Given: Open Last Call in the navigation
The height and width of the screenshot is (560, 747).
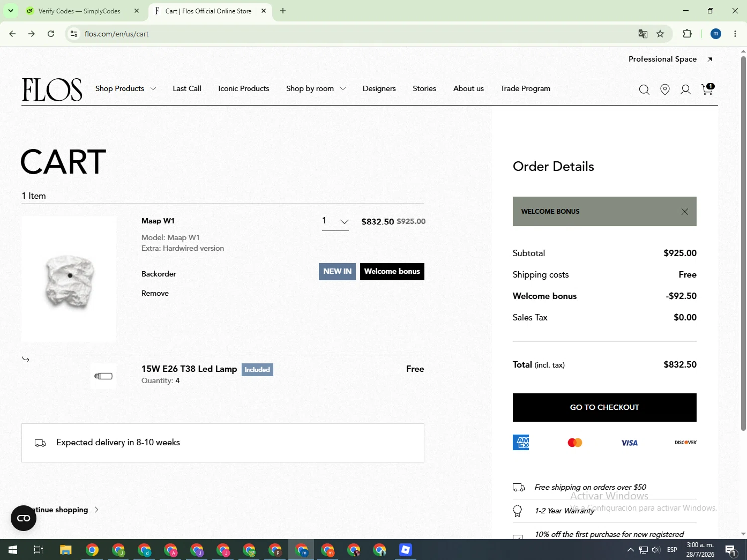Looking at the screenshot, I should coord(187,89).
